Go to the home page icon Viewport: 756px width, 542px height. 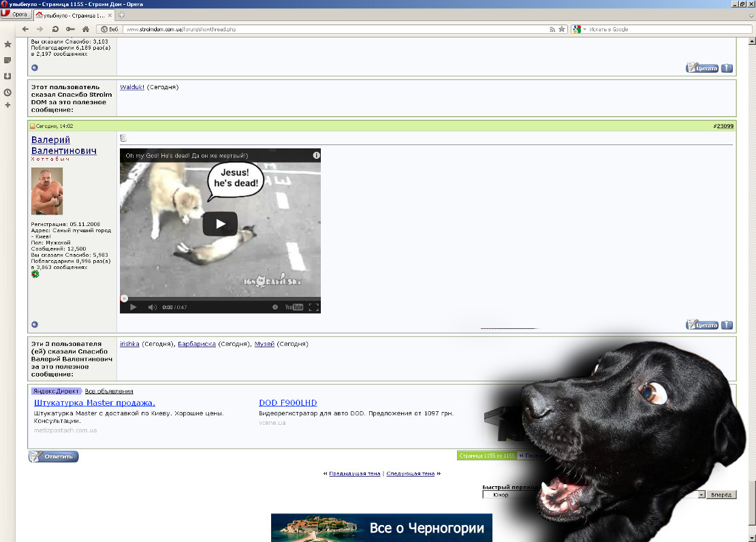click(x=86, y=29)
